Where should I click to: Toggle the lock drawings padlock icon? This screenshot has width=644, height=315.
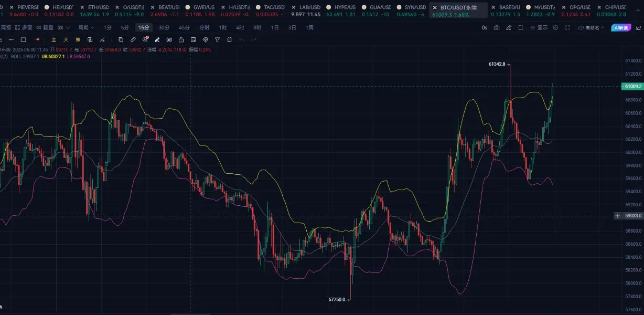(x=181, y=39)
